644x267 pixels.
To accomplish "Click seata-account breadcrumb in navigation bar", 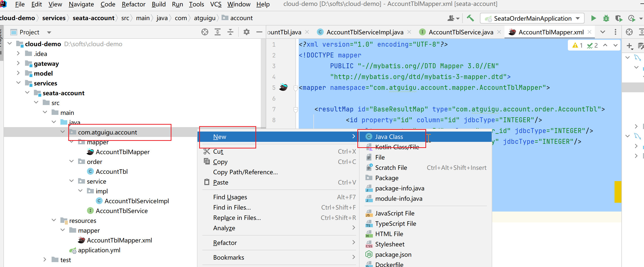I will [93, 18].
